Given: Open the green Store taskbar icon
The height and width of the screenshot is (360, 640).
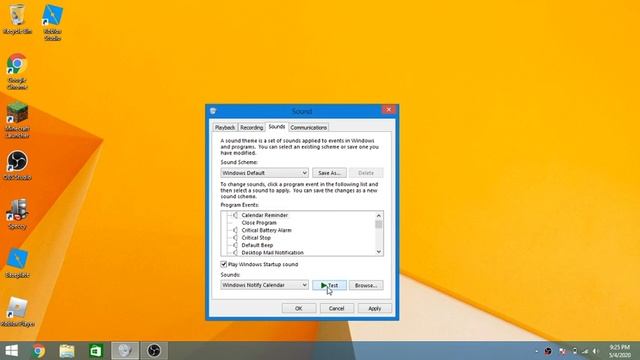Looking at the screenshot, I should (96, 351).
